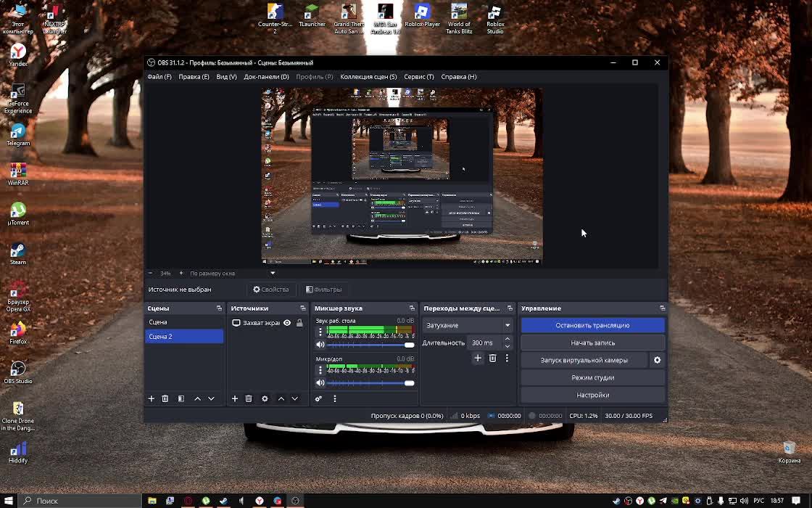Open source properties gear in the Источники toolbar
Screen dimensions: 812x508
pos(265,398)
